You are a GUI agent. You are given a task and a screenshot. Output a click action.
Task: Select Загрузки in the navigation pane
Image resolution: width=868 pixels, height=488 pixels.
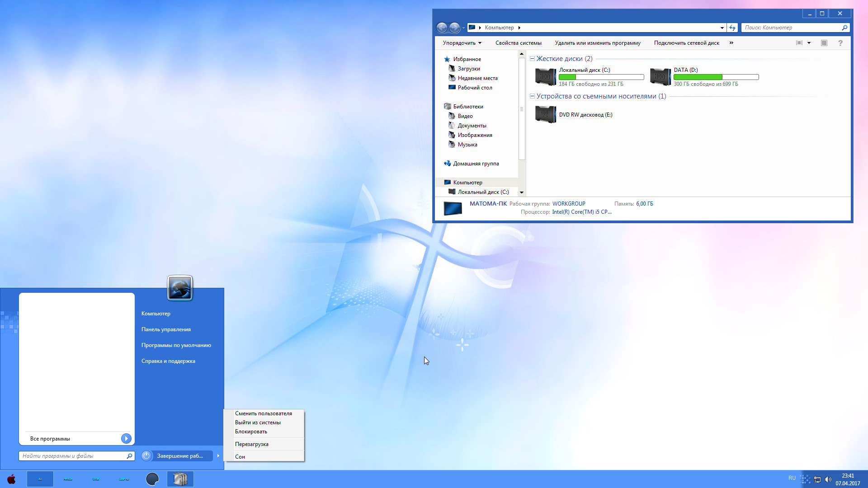(469, 69)
